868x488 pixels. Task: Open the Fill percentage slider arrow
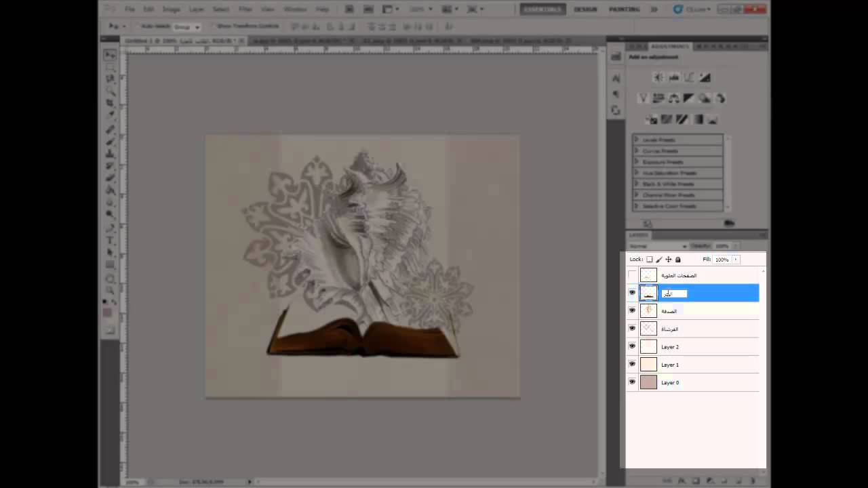tap(736, 260)
